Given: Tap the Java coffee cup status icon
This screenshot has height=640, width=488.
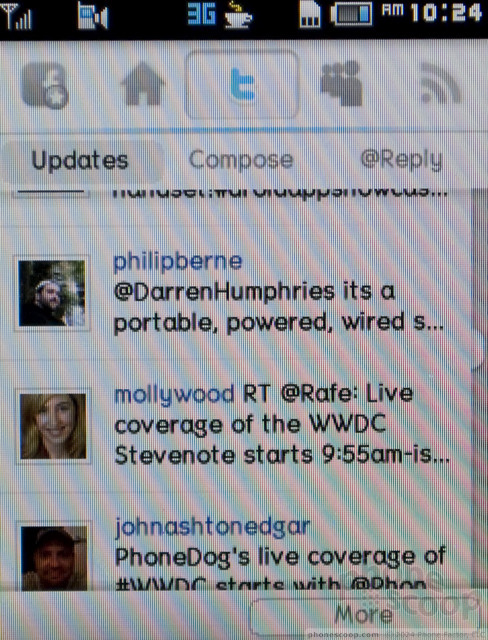Looking at the screenshot, I should click(239, 16).
